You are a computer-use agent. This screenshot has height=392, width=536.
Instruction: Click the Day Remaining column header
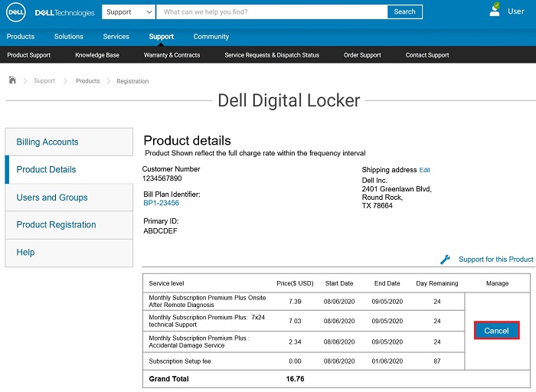(437, 283)
